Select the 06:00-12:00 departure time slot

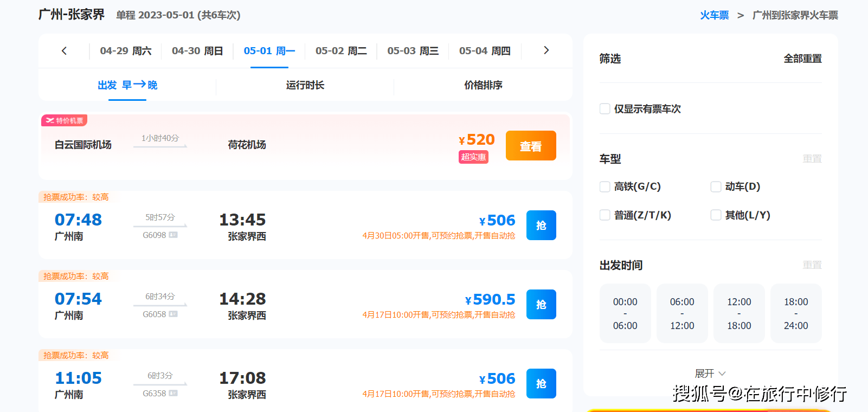tap(681, 313)
